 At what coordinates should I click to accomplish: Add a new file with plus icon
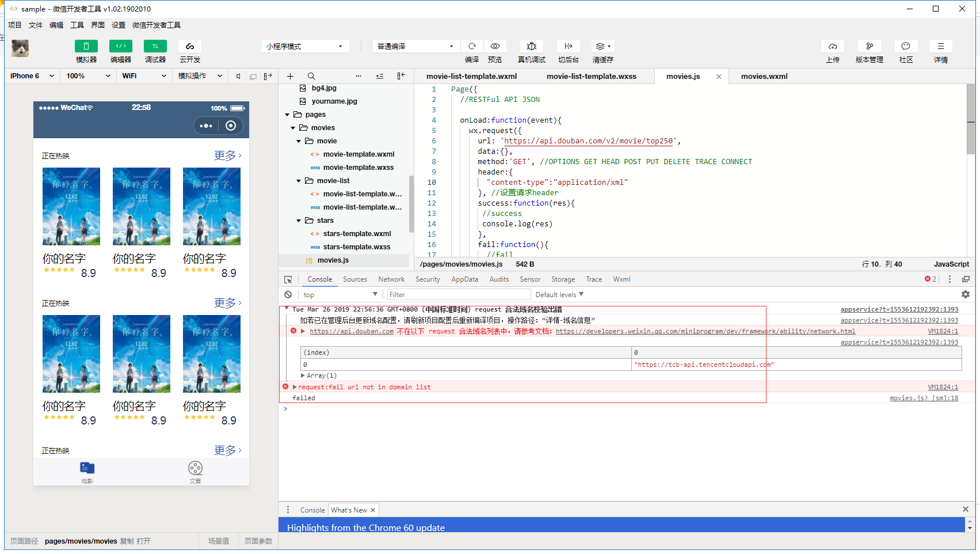[291, 76]
